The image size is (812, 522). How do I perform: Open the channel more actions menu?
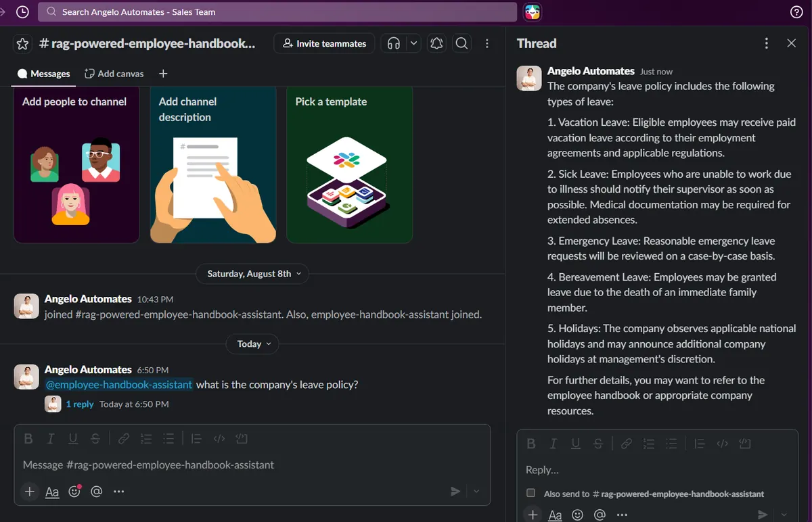[487, 43]
